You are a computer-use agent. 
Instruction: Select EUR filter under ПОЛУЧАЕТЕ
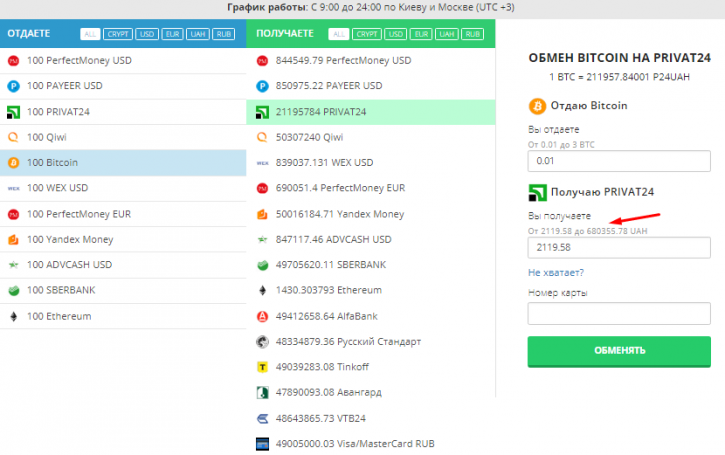(421, 34)
